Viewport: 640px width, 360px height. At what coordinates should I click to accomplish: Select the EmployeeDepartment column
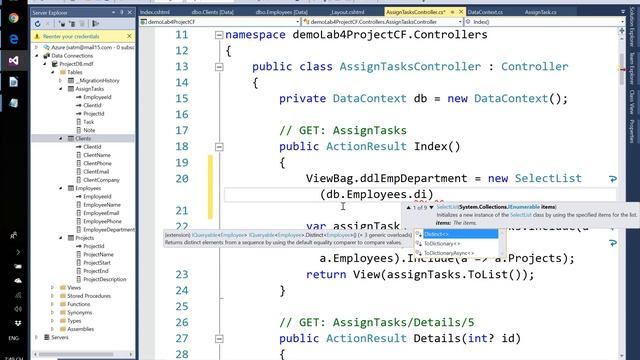tap(109, 229)
